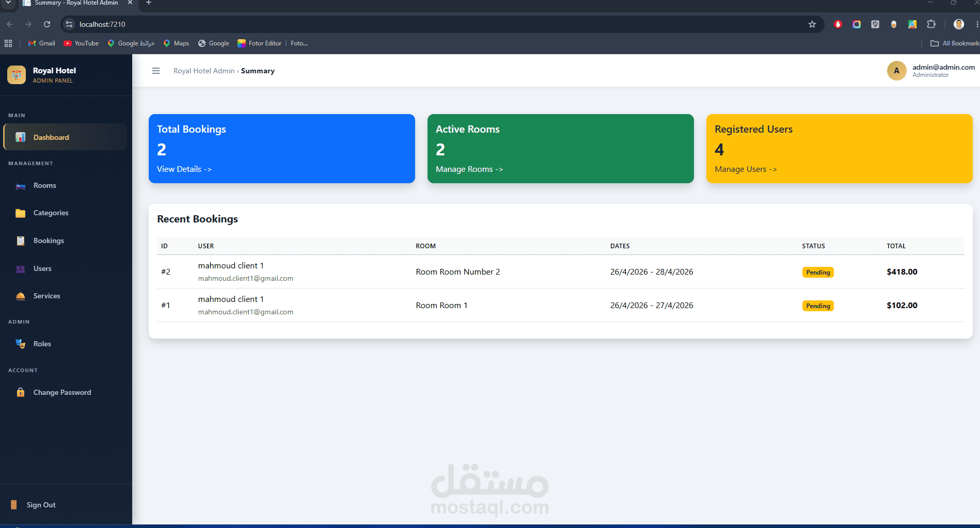Image resolution: width=980 pixels, height=528 pixels.
Task: Toggle the hamburger sidebar menu icon
Action: tap(156, 71)
